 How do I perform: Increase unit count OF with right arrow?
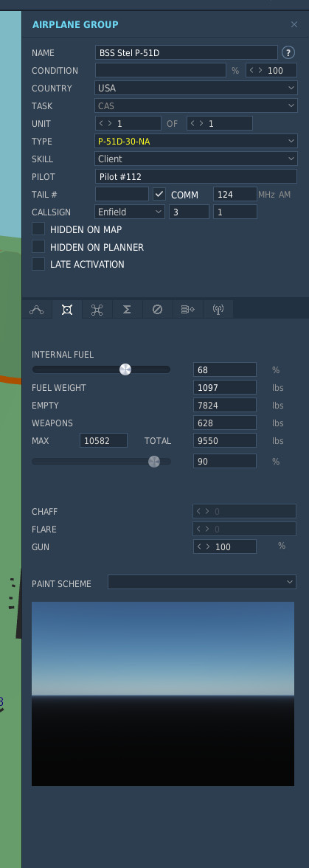click(x=201, y=123)
